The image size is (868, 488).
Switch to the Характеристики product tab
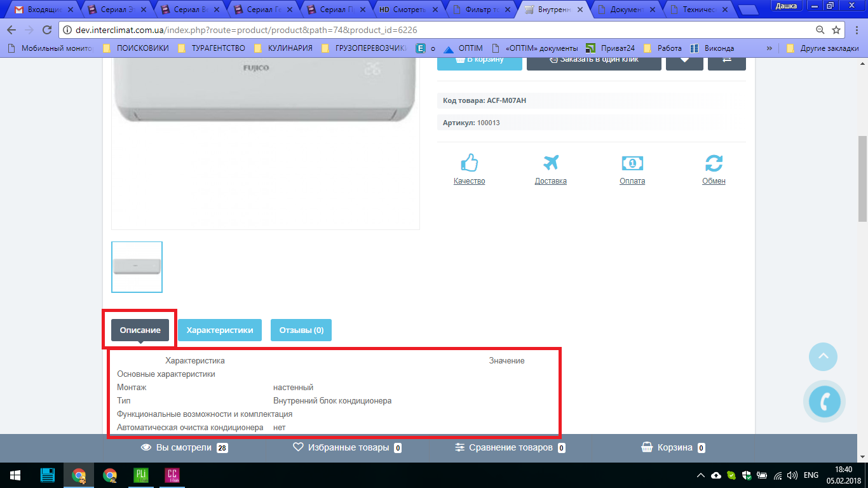point(220,330)
